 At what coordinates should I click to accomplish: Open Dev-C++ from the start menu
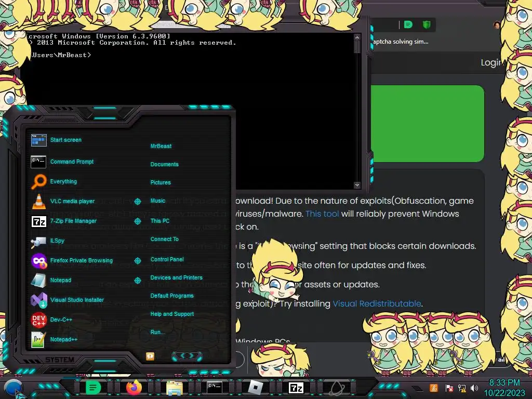pyautogui.click(x=51, y=320)
